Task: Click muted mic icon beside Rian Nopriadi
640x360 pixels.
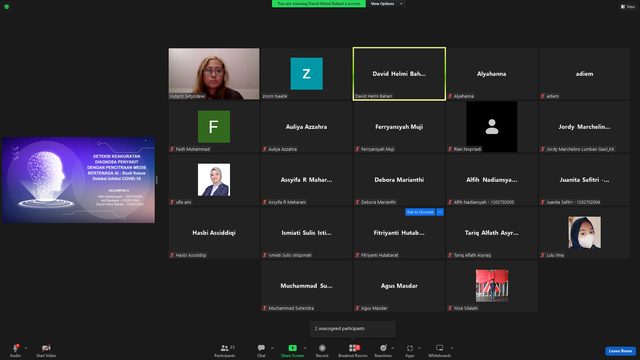Action: pos(450,149)
